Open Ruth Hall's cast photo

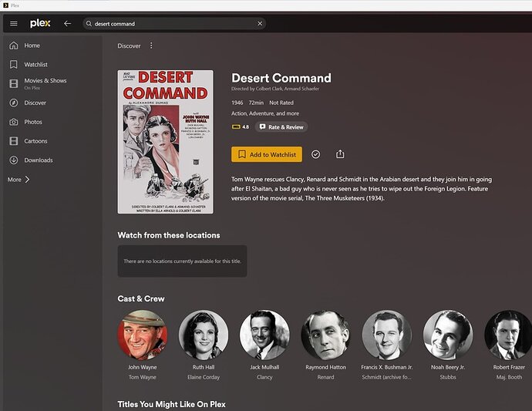pos(204,335)
